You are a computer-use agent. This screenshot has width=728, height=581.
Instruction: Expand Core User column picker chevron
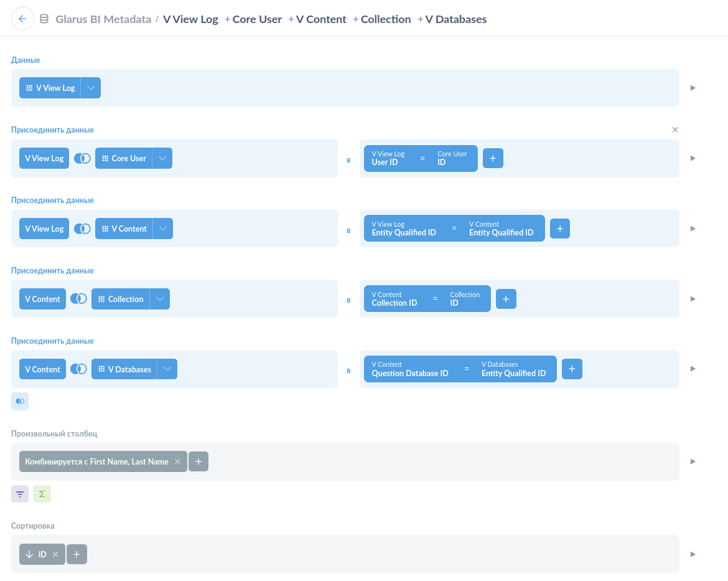pos(162,159)
